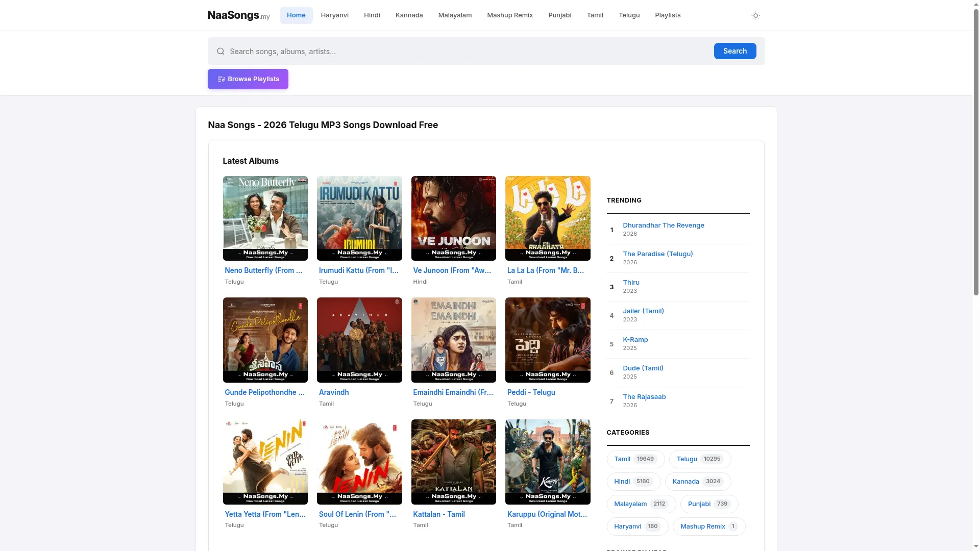Open the Aravindh album title link
Viewport: 980px width, 551px height.
pyautogui.click(x=334, y=392)
